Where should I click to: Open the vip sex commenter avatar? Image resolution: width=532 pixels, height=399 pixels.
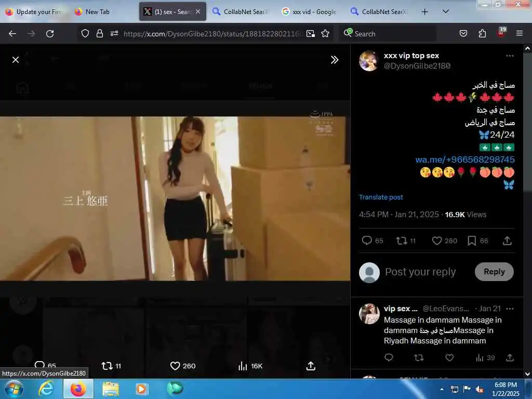tap(369, 313)
